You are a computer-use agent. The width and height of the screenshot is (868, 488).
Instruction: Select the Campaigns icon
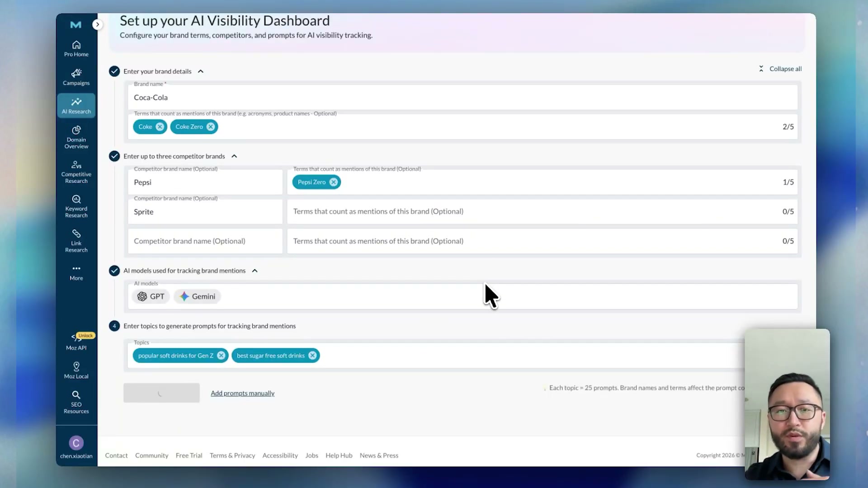tap(76, 76)
